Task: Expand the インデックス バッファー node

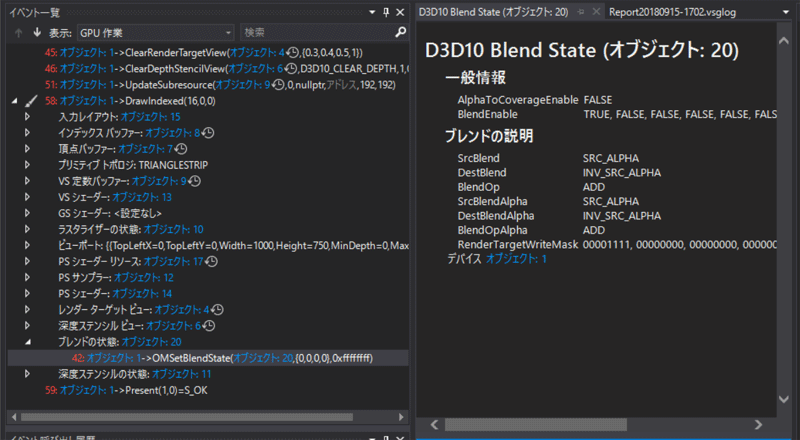Action: [27, 133]
